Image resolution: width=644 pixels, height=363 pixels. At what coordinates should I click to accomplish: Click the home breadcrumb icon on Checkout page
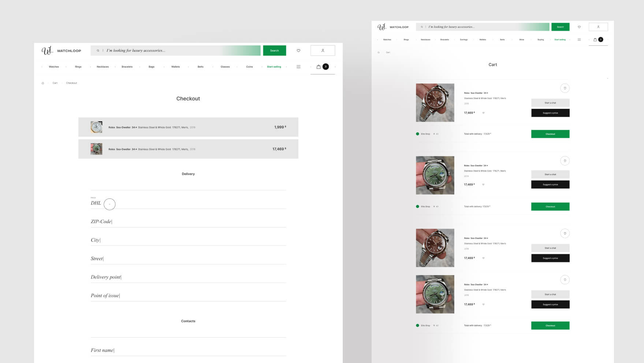point(43,83)
